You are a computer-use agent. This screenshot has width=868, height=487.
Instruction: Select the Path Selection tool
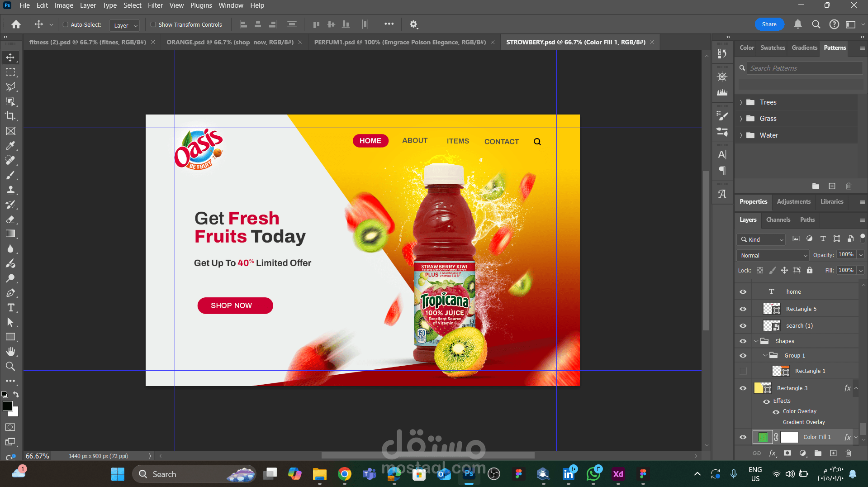10,322
